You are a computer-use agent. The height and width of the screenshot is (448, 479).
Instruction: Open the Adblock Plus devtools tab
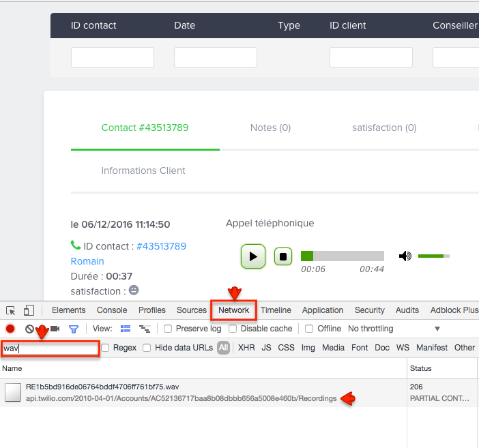(454, 310)
